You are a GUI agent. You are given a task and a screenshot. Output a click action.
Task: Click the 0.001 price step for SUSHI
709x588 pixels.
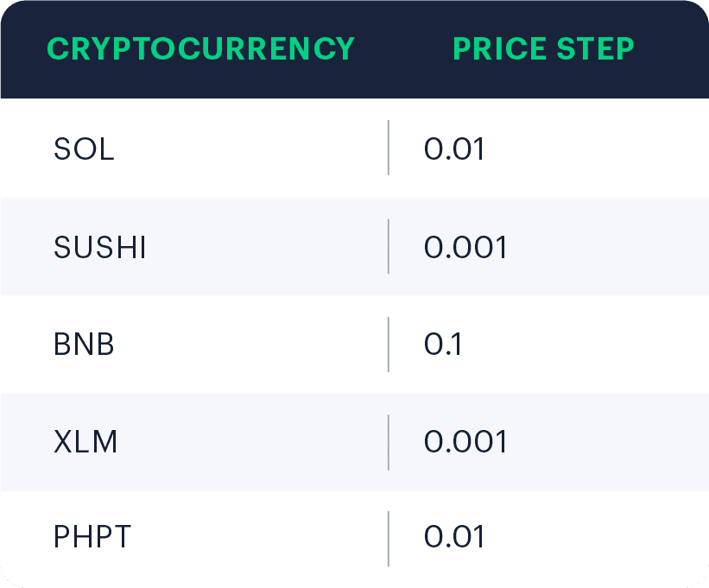(465, 247)
